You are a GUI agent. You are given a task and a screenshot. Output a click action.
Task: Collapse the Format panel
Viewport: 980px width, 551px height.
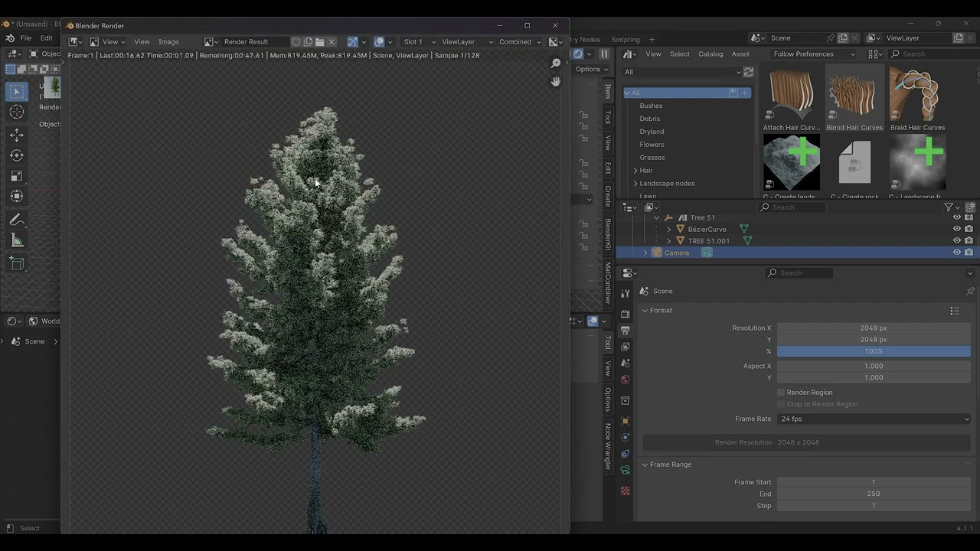645,310
